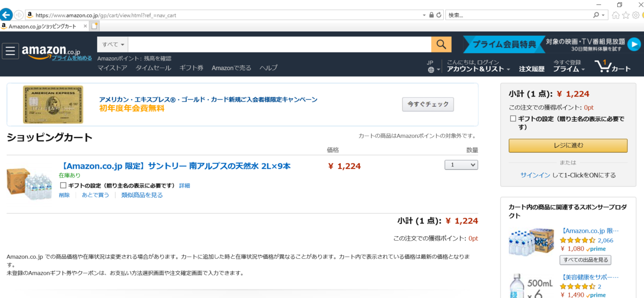Open the 数量 quantity dropdown

tap(462, 165)
